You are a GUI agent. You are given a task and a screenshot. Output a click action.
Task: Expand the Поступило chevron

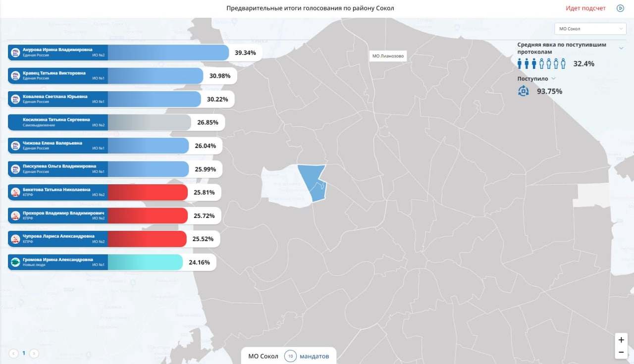pyautogui.click(x=554, y=78)
